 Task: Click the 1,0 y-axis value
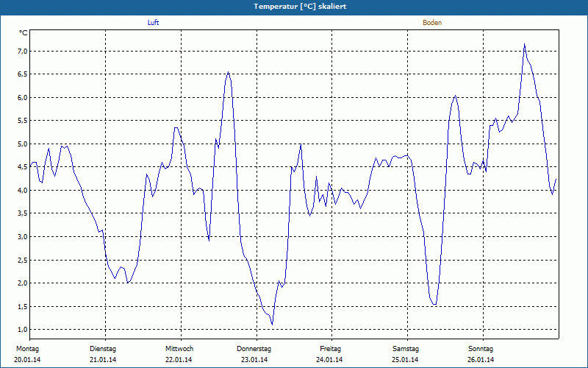(x=24, y=330)
